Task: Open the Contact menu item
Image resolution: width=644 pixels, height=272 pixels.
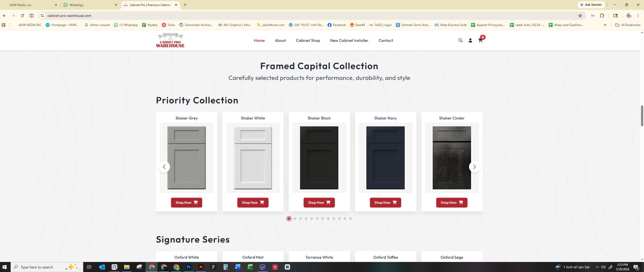Action: click(x=386, y=41)
